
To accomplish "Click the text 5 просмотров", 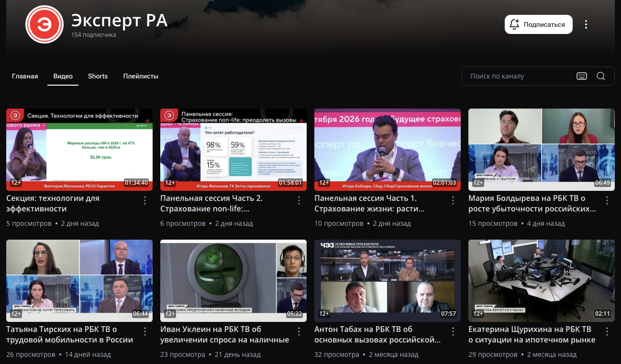I will pyautogui.click(x=29, y=223).
